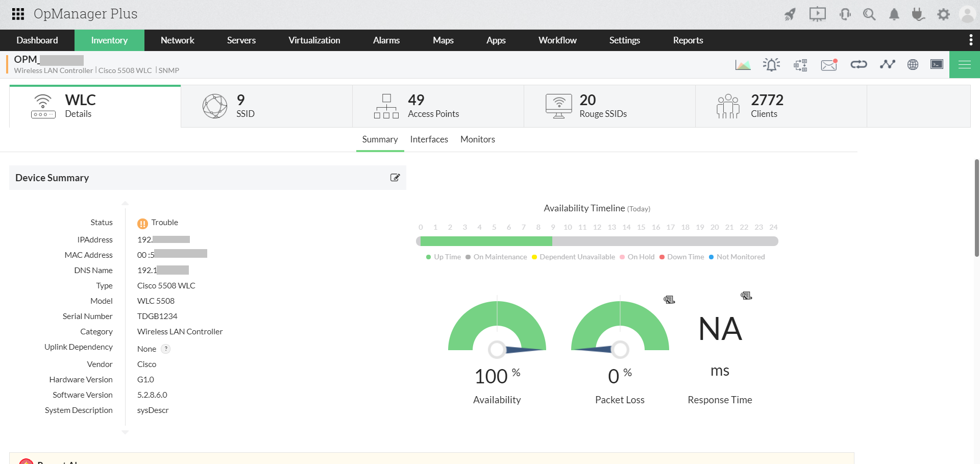Click the headset support icon in header
Image resolution: width=980 pixels, height=464 pixels.
coord(845,14)
